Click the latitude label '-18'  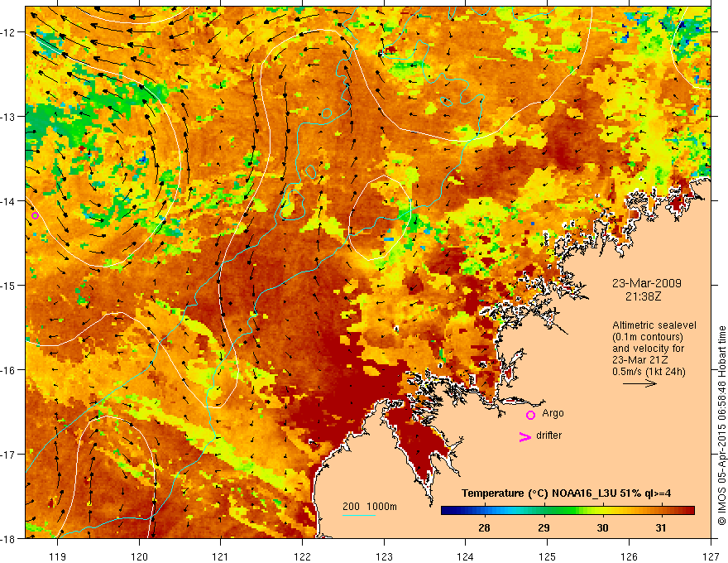[x=9, y=538]
